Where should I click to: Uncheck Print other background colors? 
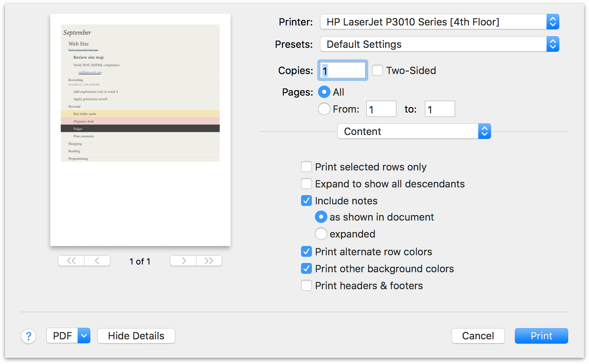tap(306, 268)
